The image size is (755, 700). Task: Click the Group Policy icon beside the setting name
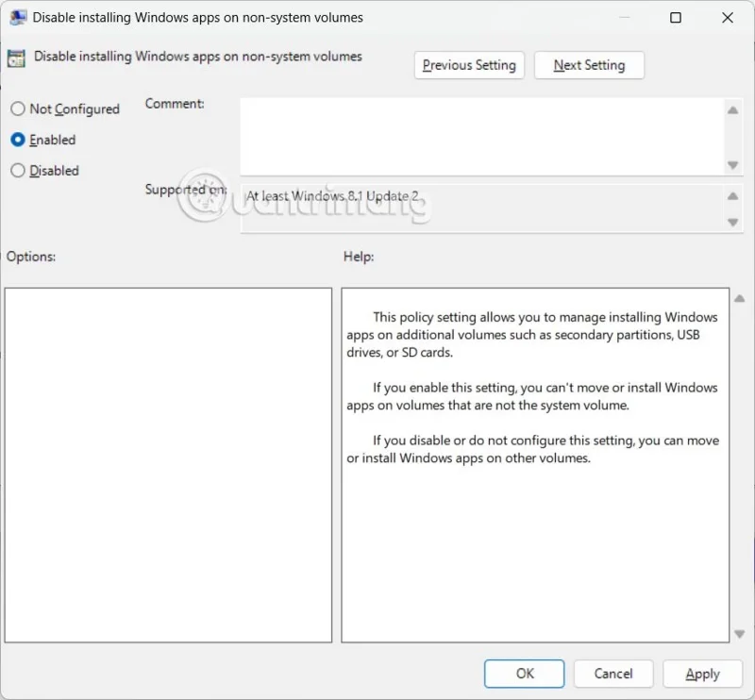(x=15, y=58)
